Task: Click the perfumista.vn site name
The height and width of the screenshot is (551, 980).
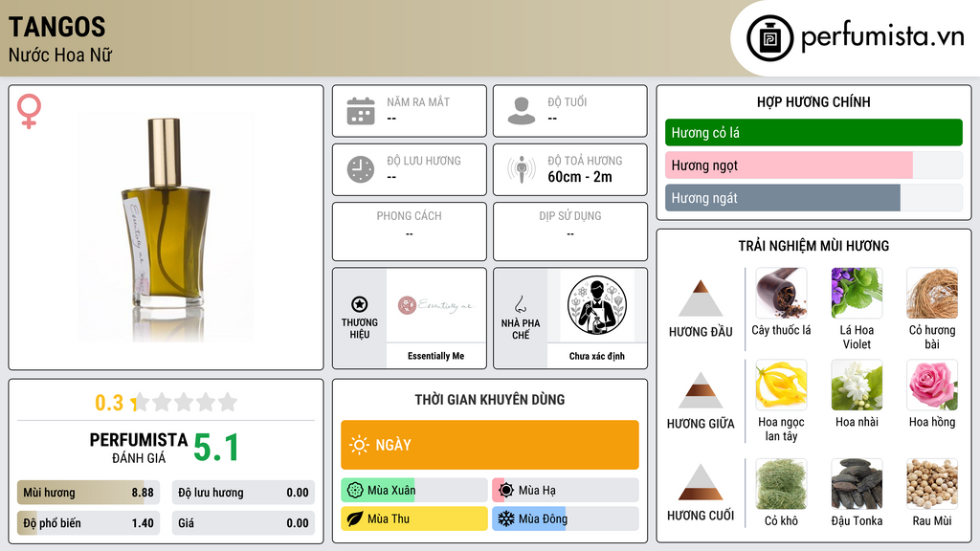Action: click(882, 37)
